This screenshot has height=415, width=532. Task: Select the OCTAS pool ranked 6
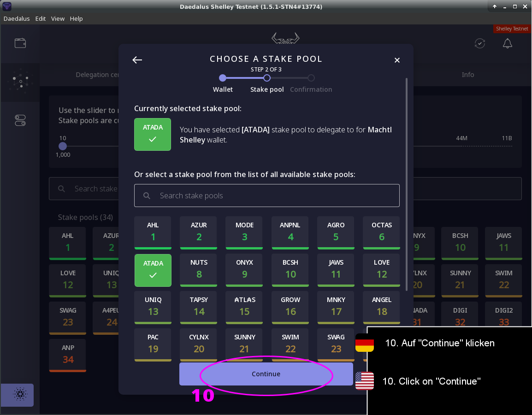click(x=381, y=233)
